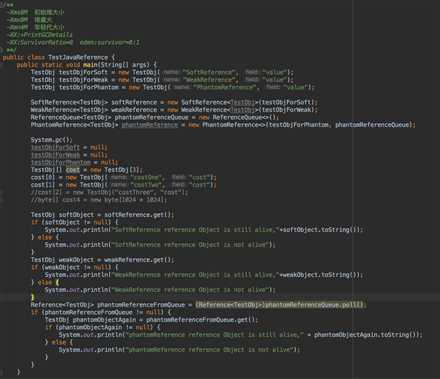Click the -XX:+PrintGCDetails comment line
The width and height of the screenshot is (440, 379).
[40, 35]
